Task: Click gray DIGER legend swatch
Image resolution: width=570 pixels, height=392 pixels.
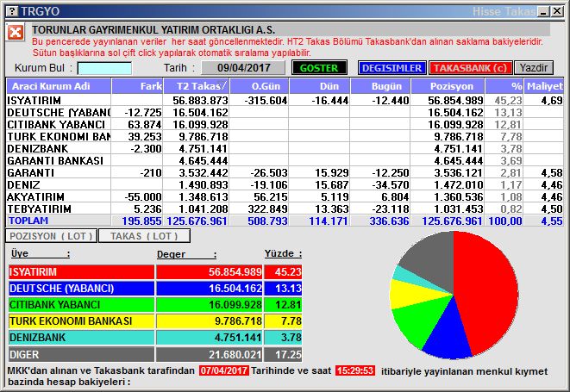Action: coord(81,354)
